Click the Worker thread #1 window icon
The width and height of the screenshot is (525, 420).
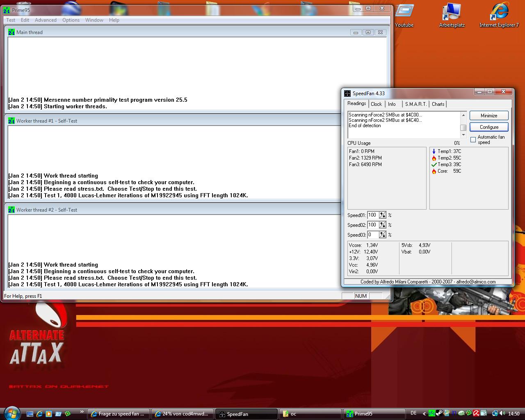point(11,121)
